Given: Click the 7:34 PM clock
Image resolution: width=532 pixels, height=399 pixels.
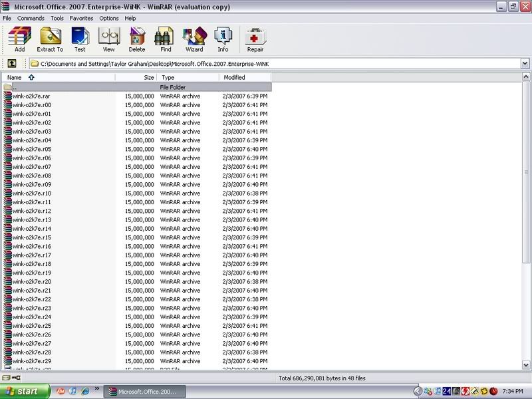Looking at the screenshot, I should [x=512, y=391].
